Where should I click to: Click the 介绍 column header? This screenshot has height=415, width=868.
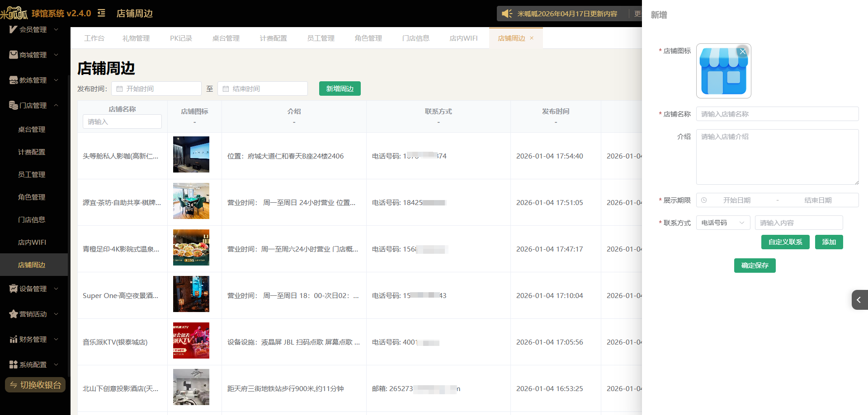click(x=294, y=111)
